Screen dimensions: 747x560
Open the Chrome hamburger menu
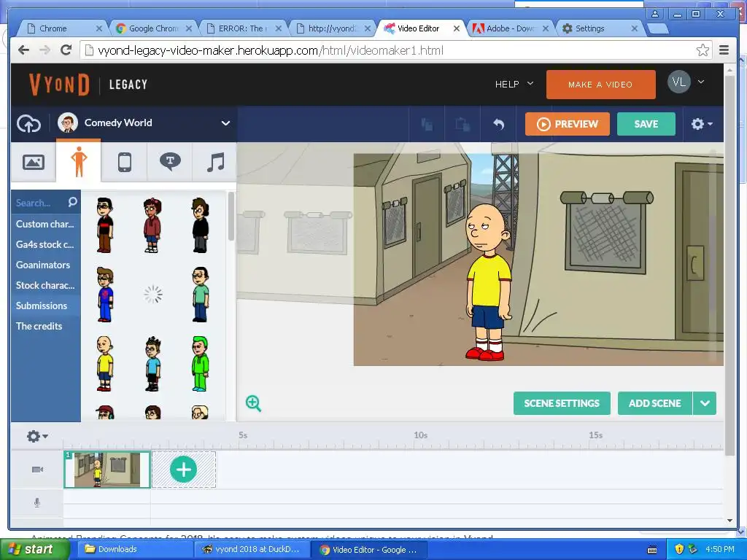coord(724,50)
